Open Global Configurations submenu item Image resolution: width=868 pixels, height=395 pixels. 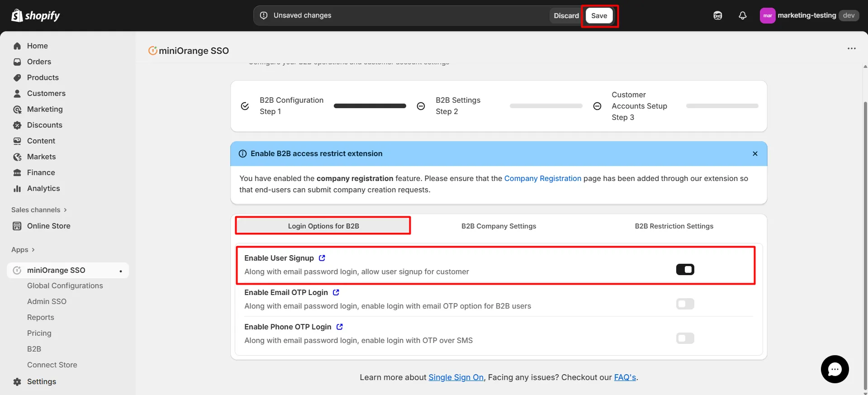pos(65,286)
